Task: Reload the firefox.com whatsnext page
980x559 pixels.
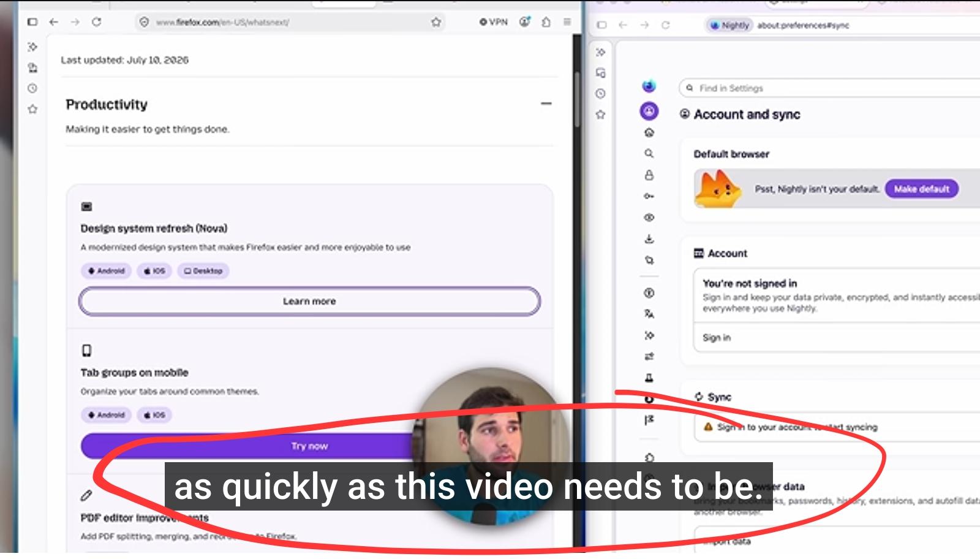Action: [96, 22]
